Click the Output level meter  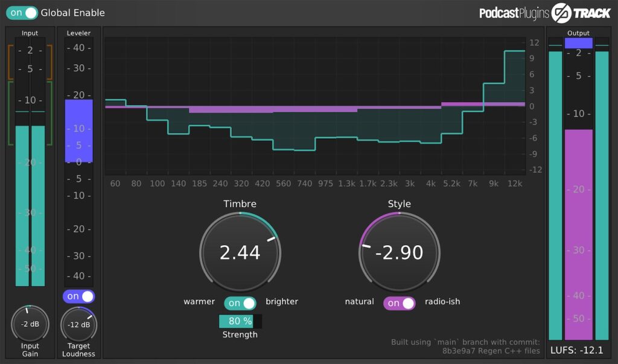578,181
